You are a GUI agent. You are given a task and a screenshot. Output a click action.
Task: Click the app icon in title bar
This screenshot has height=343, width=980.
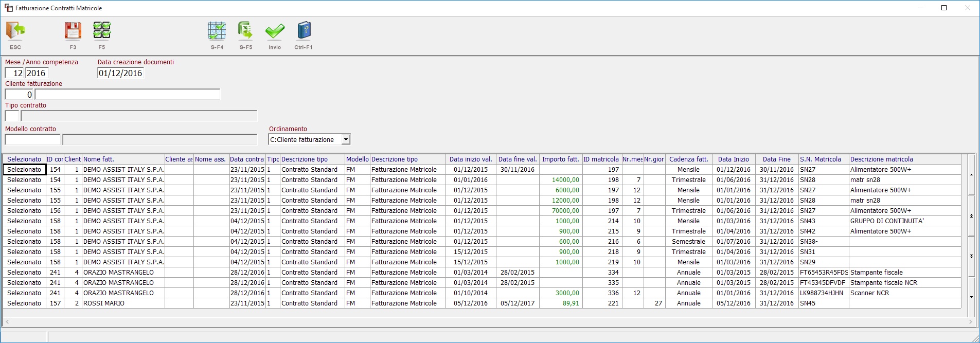[9, 8]
